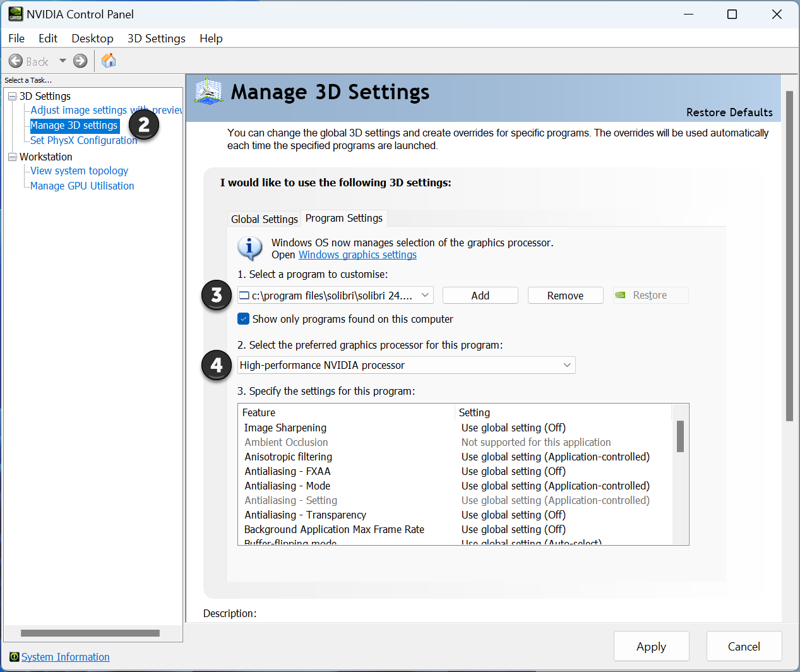Open the Desktop menu
800x672 pixels.
click(92, 39)
